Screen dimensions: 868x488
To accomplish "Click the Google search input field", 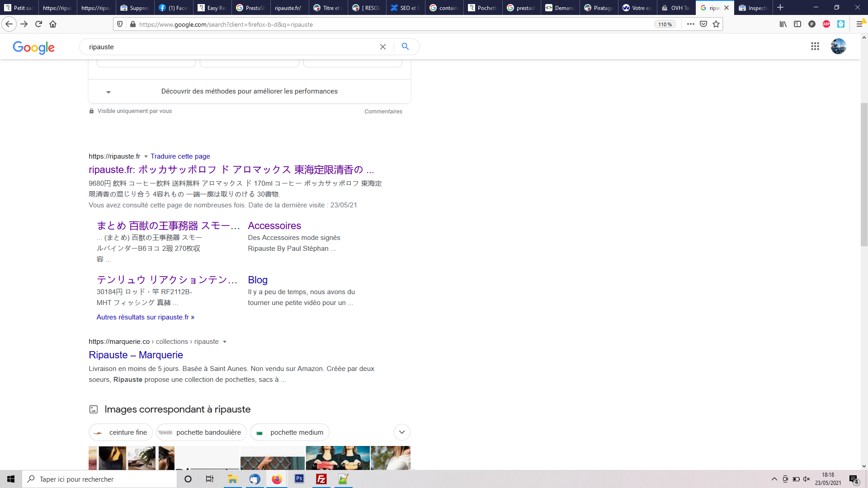I will click(x=231, y=47).
